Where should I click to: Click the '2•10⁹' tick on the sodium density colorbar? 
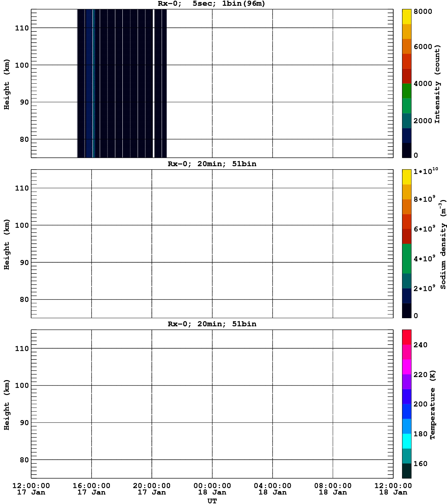coord(425,288)
